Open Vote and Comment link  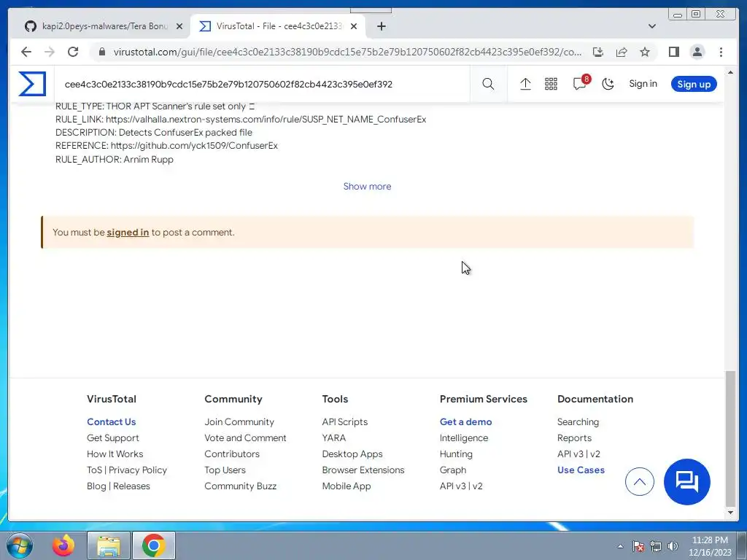(245, 438)
